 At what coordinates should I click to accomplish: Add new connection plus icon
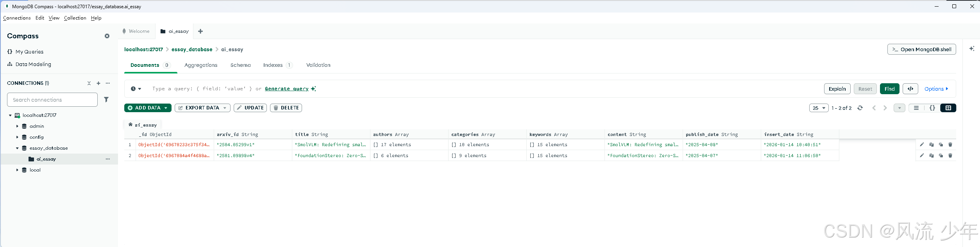click(98, 83)
